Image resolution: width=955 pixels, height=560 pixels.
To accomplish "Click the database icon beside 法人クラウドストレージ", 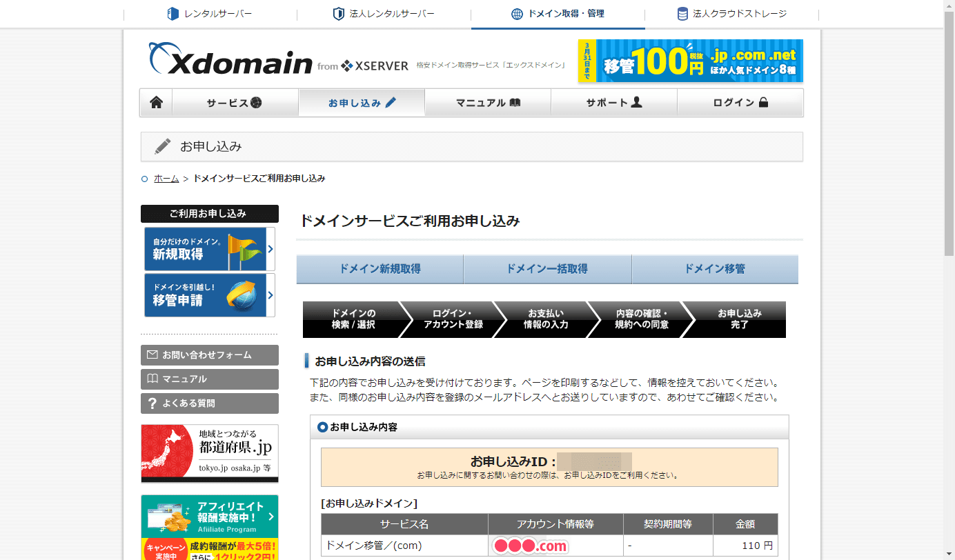I will (x=682, y=14).
